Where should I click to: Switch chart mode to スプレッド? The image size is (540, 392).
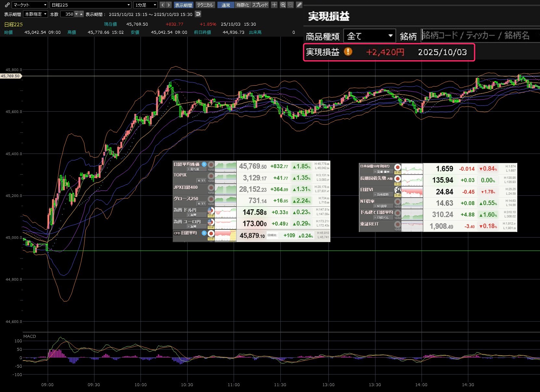click(260, 5)
